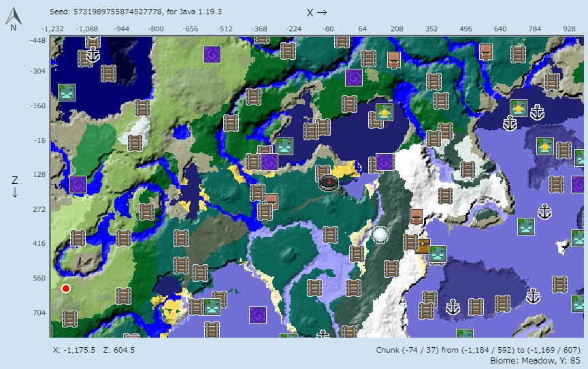
Task: Click ruined portal on snowy shore east of spawn
Action: [x=385, y=162]
